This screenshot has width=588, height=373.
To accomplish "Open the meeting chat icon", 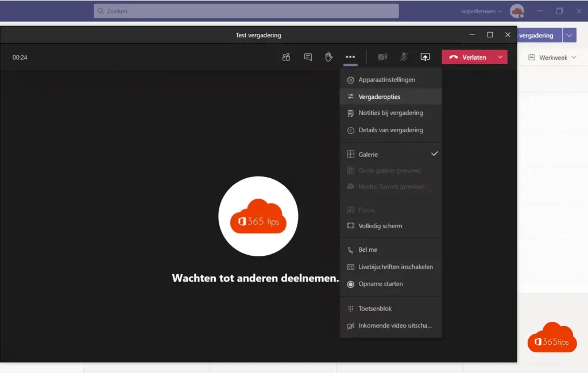I will click(308, 57).
